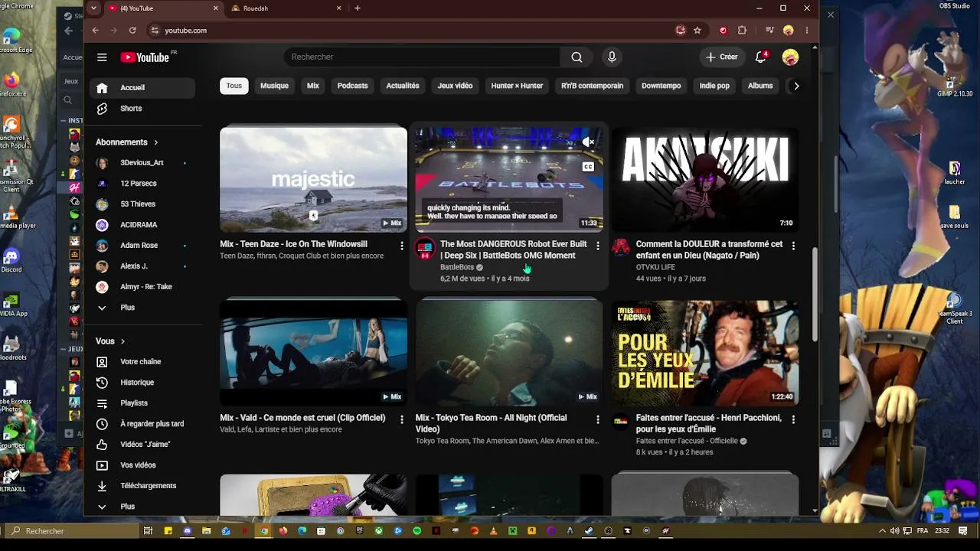Open the Adam Rose subscription
Image resolution: width=980 pixels, height=551 pixels.
click(143, 246)
